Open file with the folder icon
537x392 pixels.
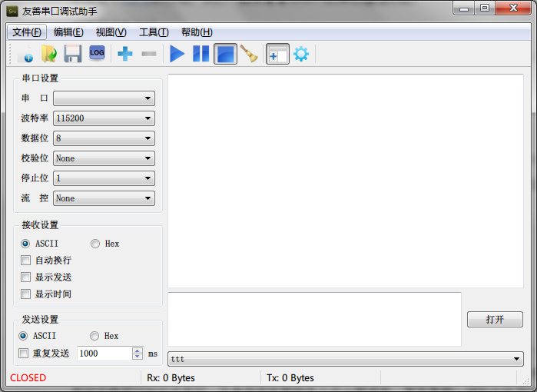49,54
